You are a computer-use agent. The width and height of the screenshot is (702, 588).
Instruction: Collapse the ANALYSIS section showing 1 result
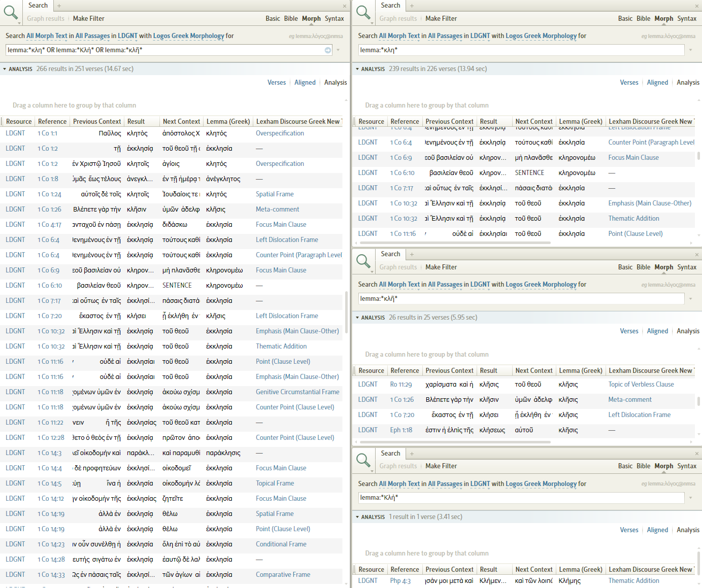pyautogui.click(x=357, y=517)
